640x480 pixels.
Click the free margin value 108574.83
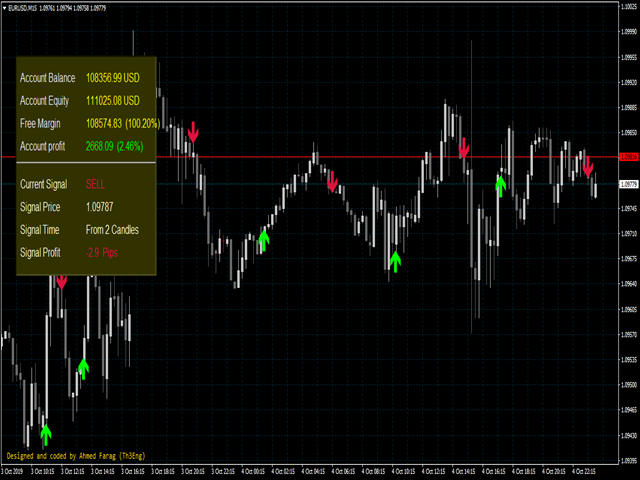104,124
